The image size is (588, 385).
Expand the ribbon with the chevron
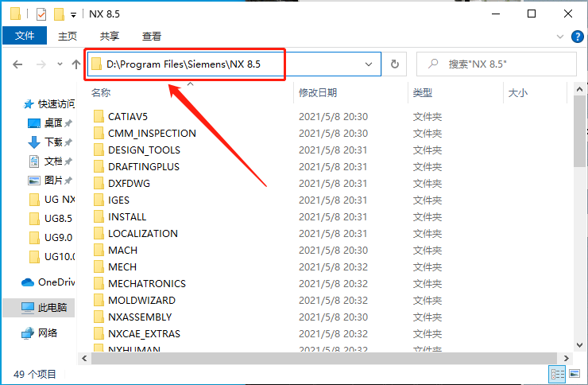pyautogui.click(x=560, y=37)
